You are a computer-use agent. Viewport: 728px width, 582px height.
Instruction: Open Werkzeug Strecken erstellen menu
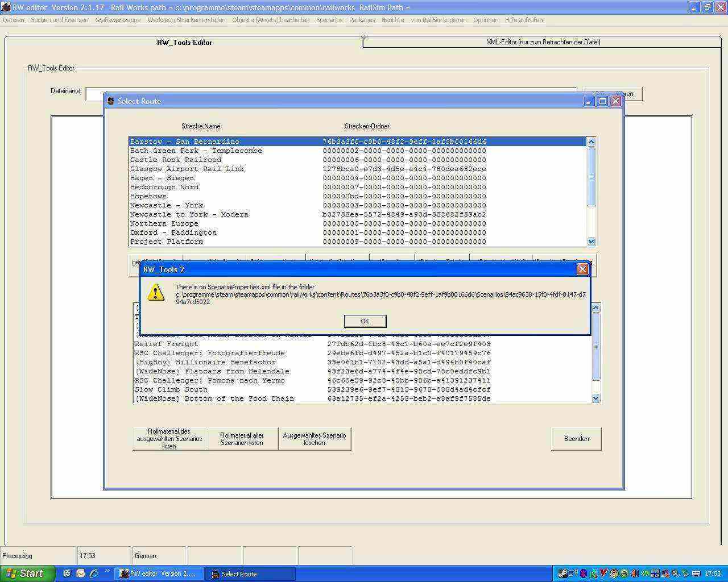pos(187,20)
